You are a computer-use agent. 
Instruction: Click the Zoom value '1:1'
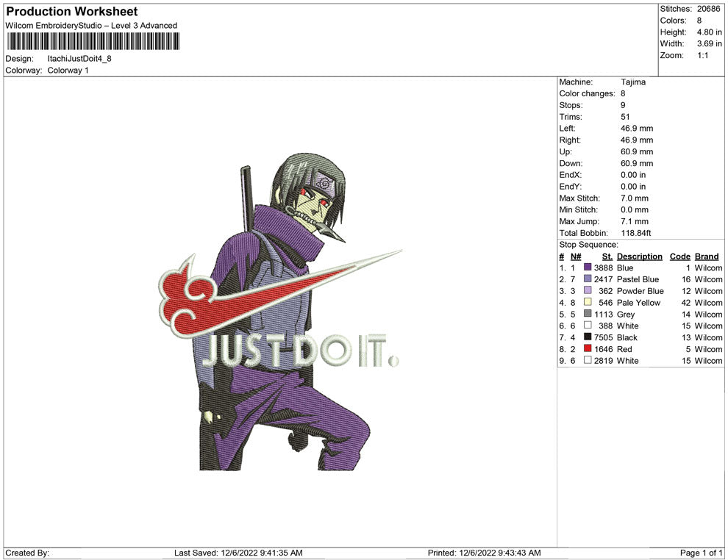[702, 55]
